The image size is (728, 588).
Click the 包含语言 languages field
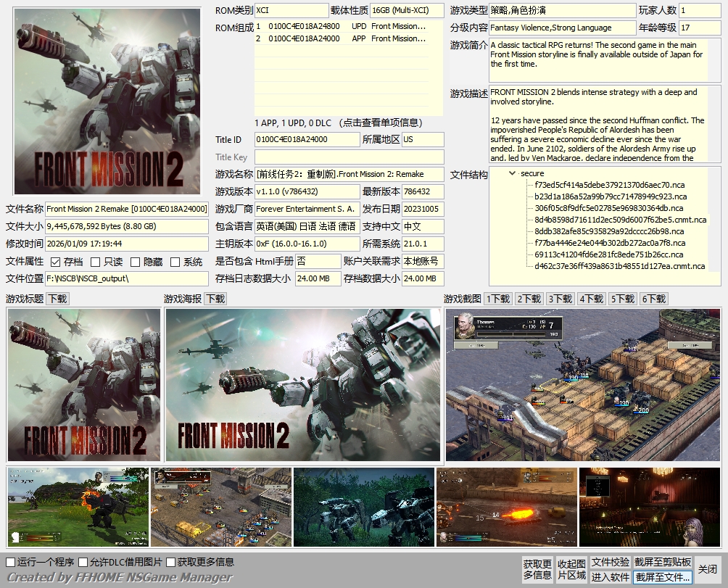click(x=307, y=226)
